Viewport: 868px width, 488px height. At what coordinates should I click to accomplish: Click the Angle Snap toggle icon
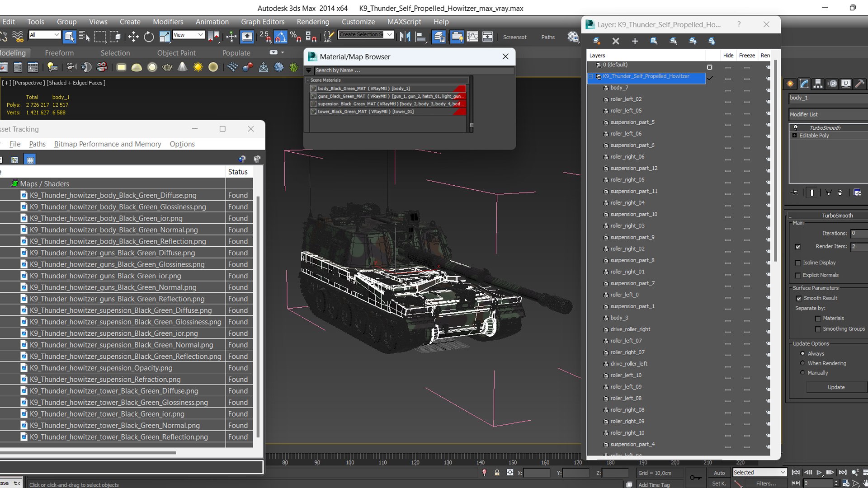click(x=280, y=37)
